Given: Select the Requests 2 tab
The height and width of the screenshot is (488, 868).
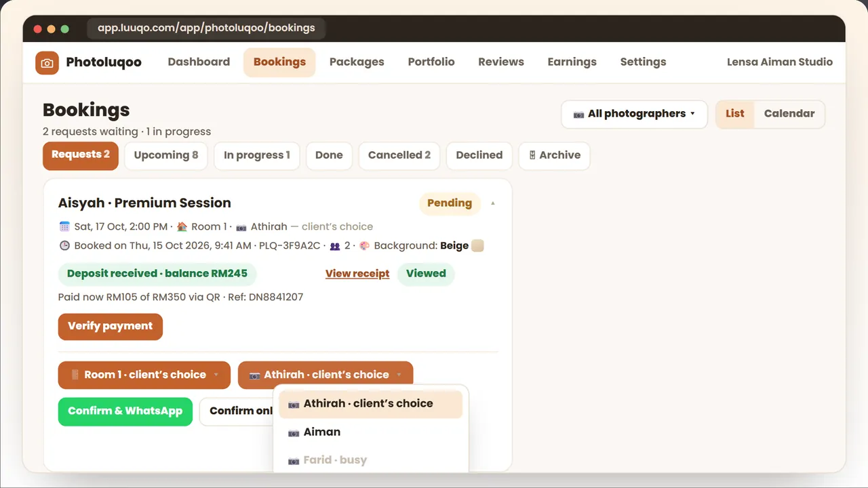Looking at the screenshot, I should click(x=81, y=155).
